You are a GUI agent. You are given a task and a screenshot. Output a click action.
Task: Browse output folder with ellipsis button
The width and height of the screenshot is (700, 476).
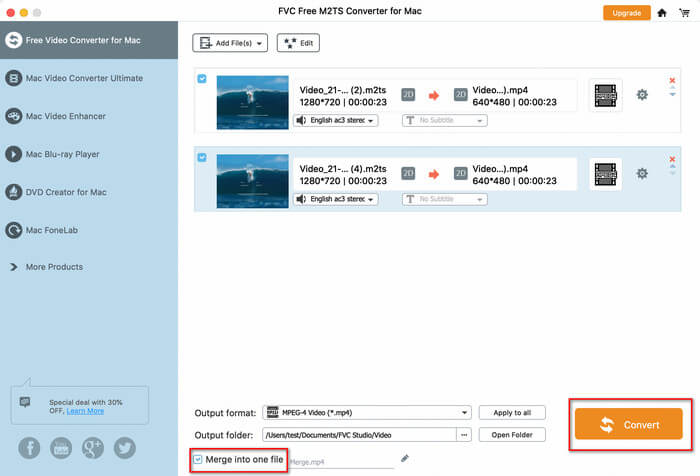pyautogui.click(x=464, y=435)
